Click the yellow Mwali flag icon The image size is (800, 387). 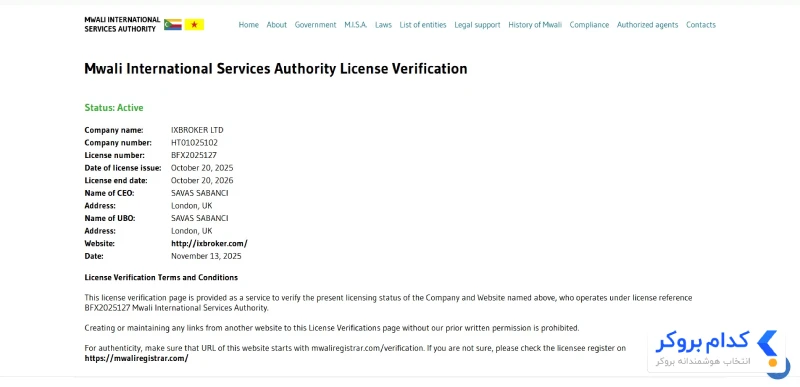pyautogui.click(x=194, y=24)
